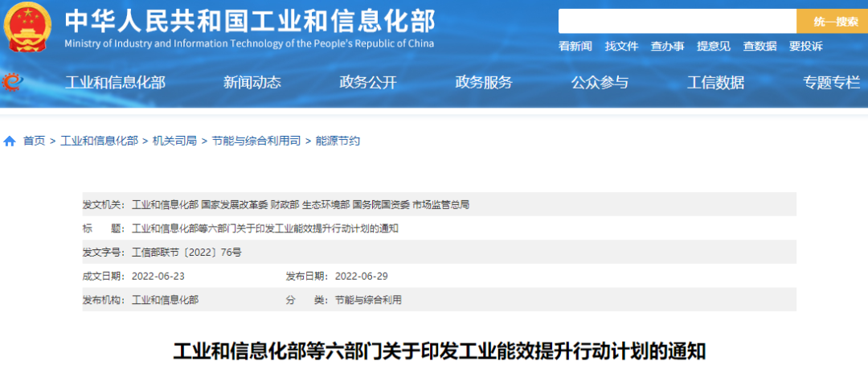Select 新闻动态 in the navigation bar
Image resolution: width=868 pixels, height=386 pixels.
(252, 82)
